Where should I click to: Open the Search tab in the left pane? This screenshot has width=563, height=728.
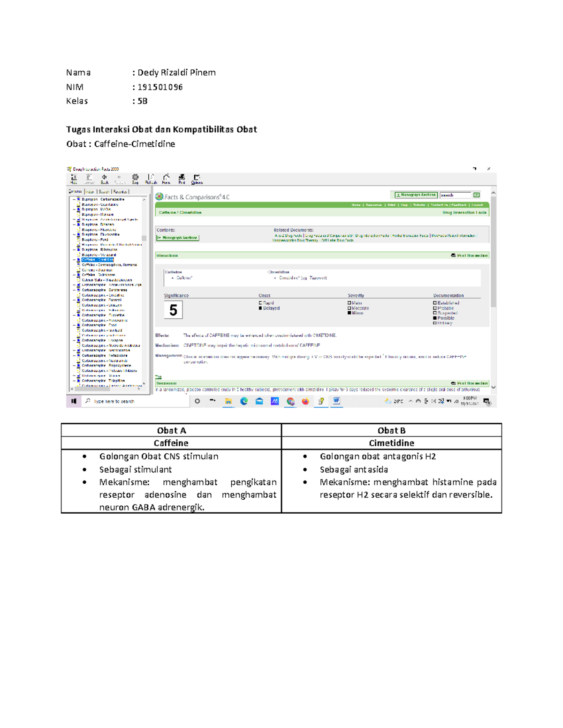click(x=104, y=191)
